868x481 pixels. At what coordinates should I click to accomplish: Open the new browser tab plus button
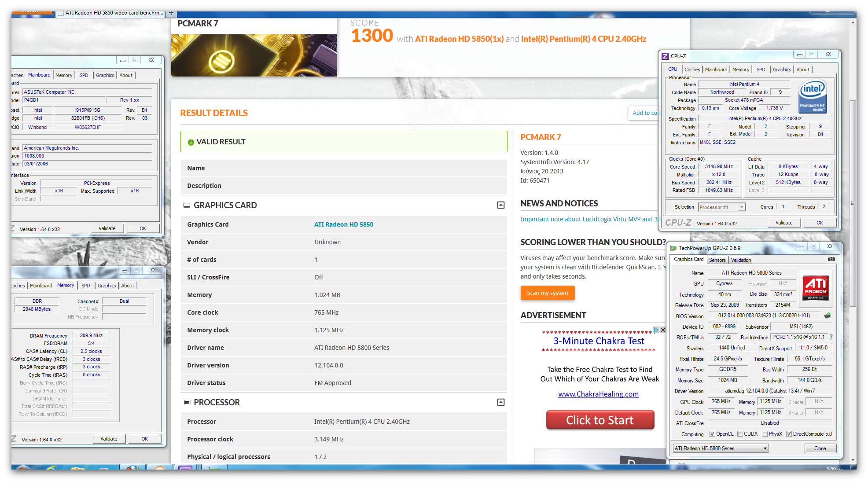171,13
